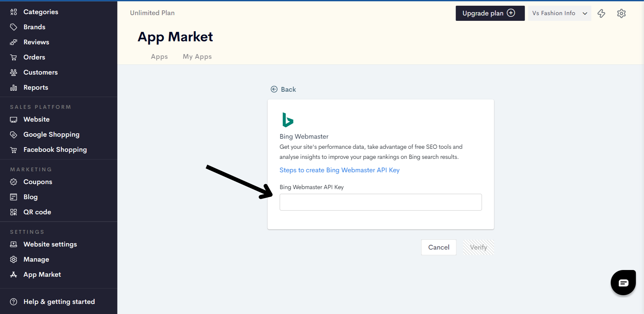Click the App Market icon in sidebar

point(13,275)
